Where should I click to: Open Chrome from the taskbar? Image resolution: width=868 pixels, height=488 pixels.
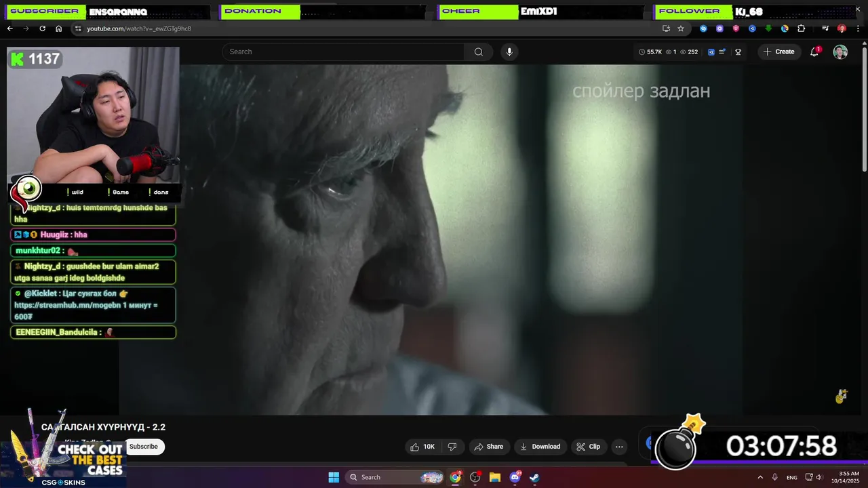coord(456,477)
